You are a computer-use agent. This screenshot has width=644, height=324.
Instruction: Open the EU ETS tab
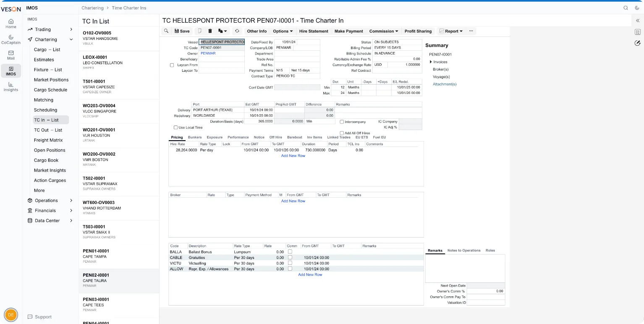[361, 137]
